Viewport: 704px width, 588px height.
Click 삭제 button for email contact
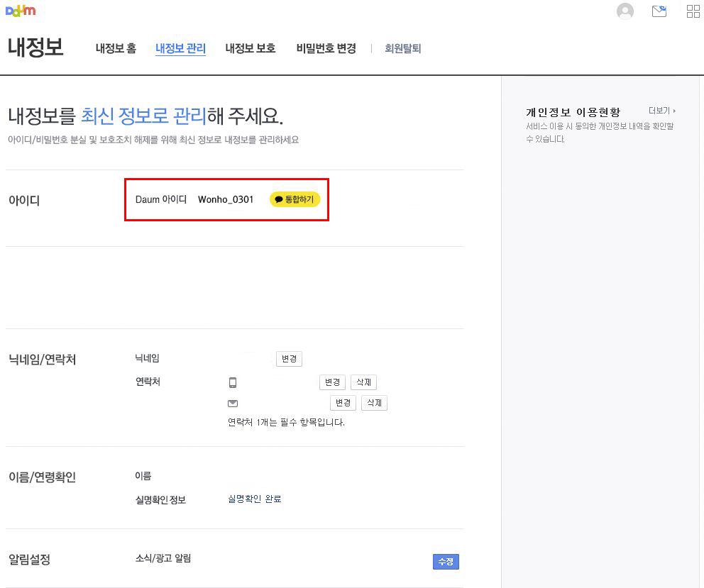[x=375, y=403]
